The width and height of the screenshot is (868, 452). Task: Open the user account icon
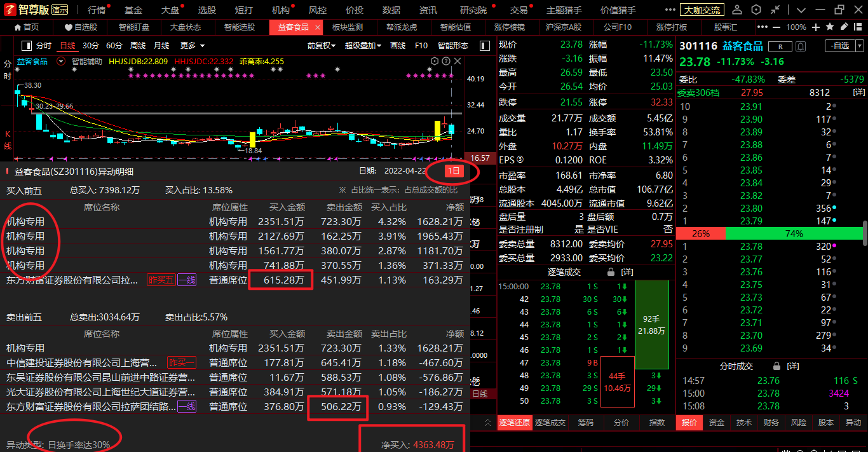click(737, 10)
